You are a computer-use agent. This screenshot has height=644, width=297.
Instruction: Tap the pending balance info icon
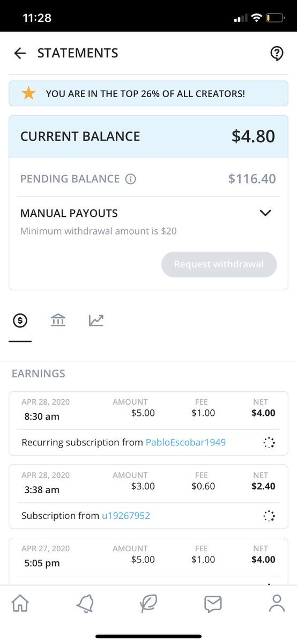(130, 179)
